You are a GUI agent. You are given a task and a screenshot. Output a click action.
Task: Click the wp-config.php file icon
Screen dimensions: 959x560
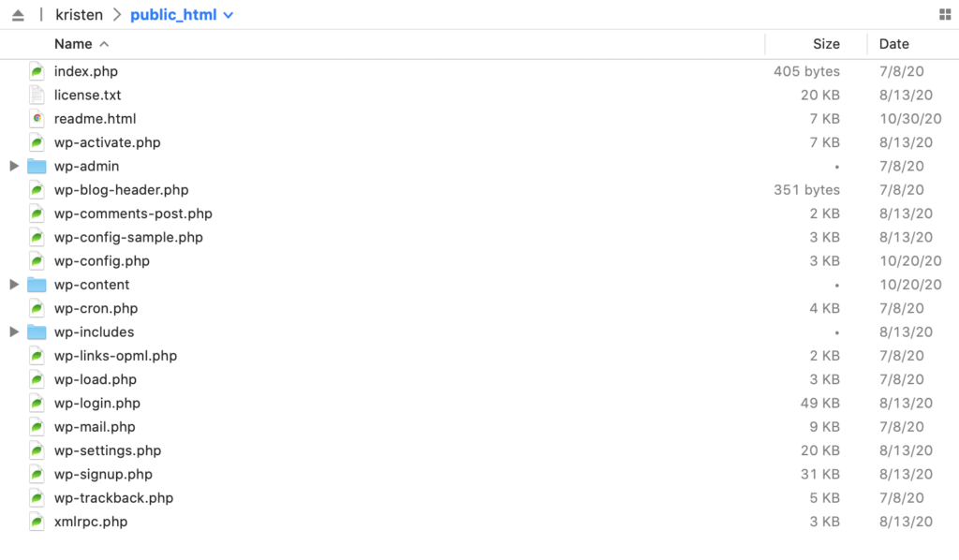pos(37,261)
